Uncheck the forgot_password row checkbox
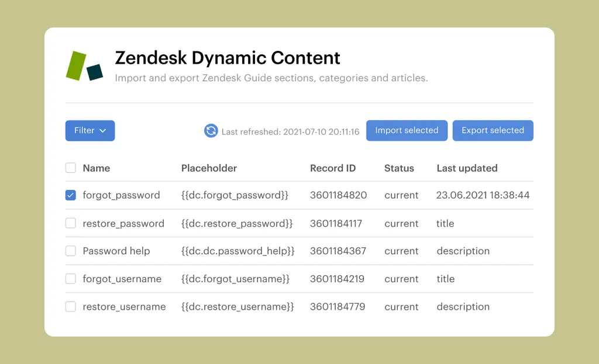Screen dimensions: 599x364 tap(71, 195)
